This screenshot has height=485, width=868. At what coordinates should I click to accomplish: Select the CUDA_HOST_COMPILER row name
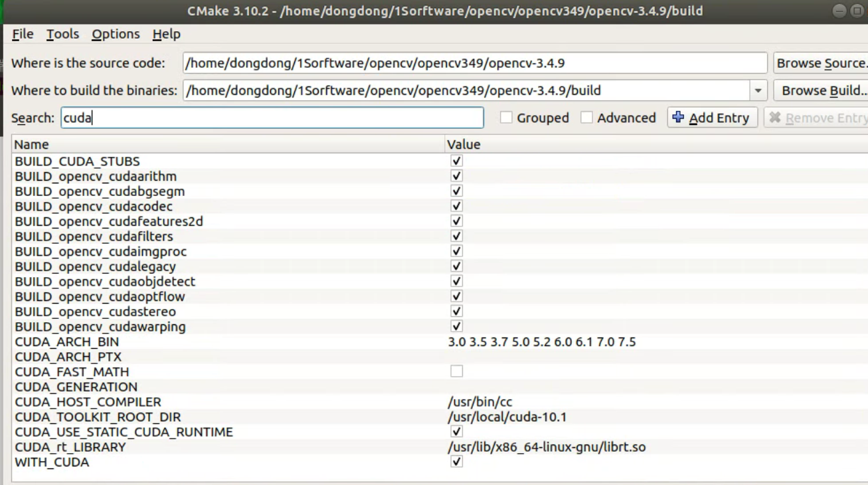point(88,402)
